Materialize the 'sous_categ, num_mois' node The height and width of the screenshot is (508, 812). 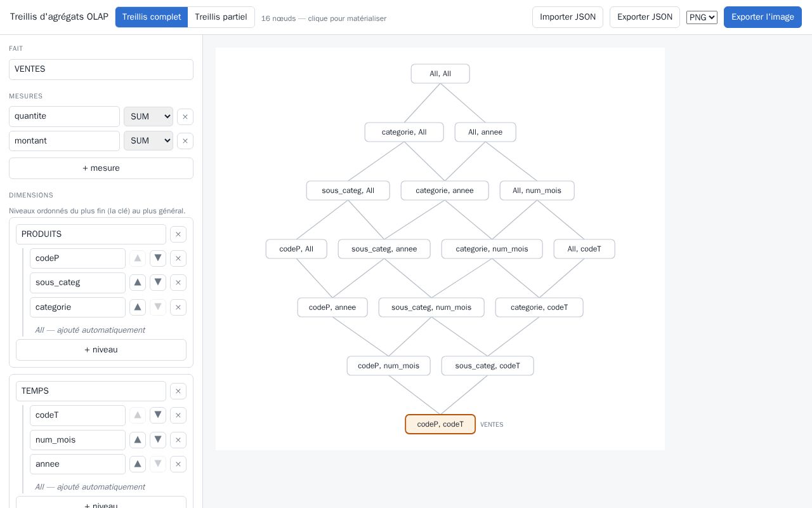[x=431, y=307]
